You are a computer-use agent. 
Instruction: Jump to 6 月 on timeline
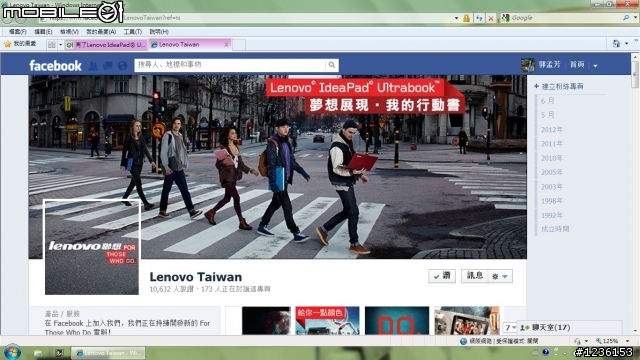coord(547,101)
